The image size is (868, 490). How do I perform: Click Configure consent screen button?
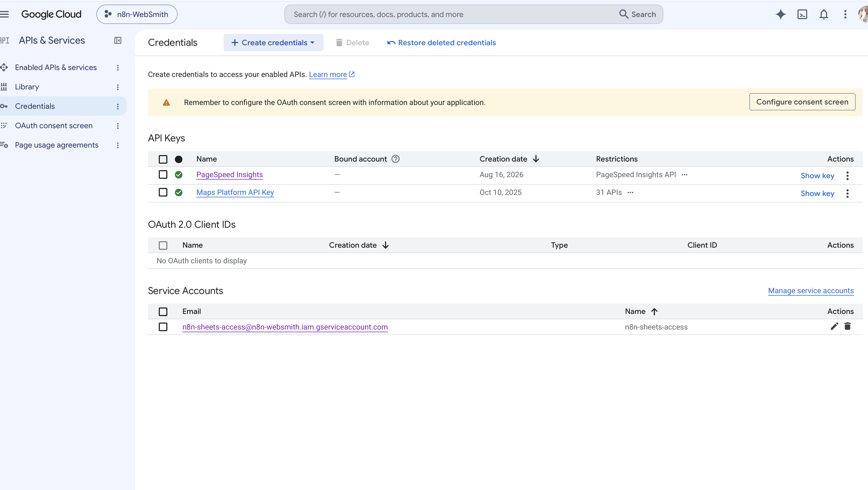(802, 102)
